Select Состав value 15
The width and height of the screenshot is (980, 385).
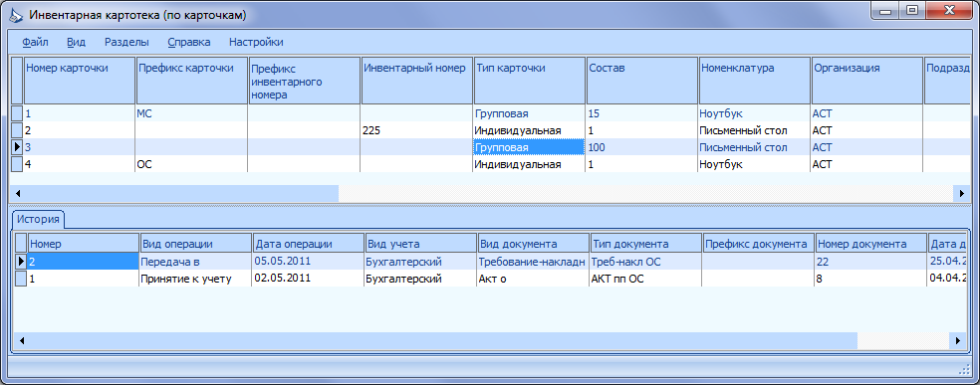point(641,113)
